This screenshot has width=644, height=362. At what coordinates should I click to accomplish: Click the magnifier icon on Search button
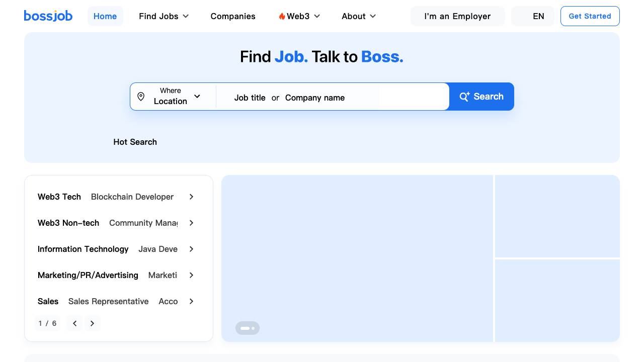pyautogui.click(x=464, y=97)
